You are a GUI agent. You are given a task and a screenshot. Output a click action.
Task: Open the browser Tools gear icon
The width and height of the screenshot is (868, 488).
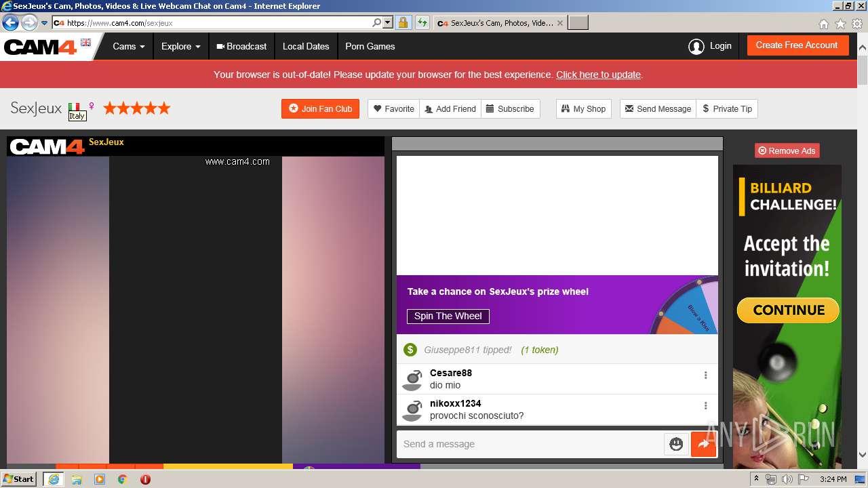[857, 24]
